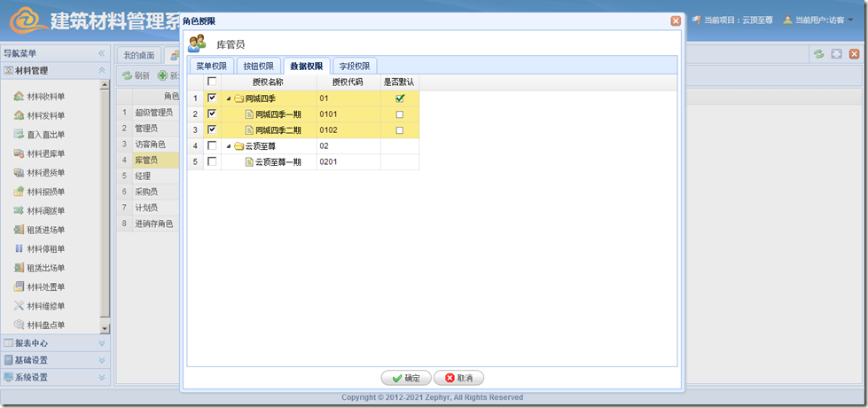Switch to the 菜单权限 tab
868x408 pixels.
pos(211,66)
